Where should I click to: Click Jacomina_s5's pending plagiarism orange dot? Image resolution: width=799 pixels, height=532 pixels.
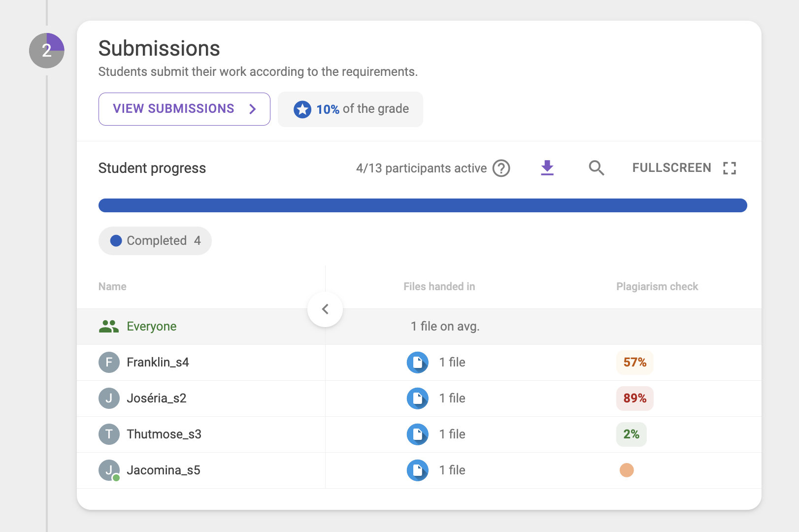(x=627, y=470)
